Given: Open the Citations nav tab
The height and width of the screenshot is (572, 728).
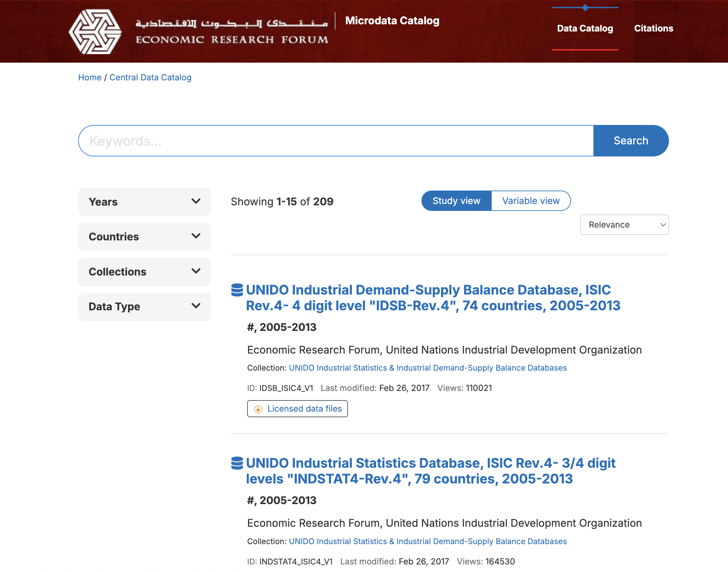Looking at the screenshot, I should [x=653, y=29].
